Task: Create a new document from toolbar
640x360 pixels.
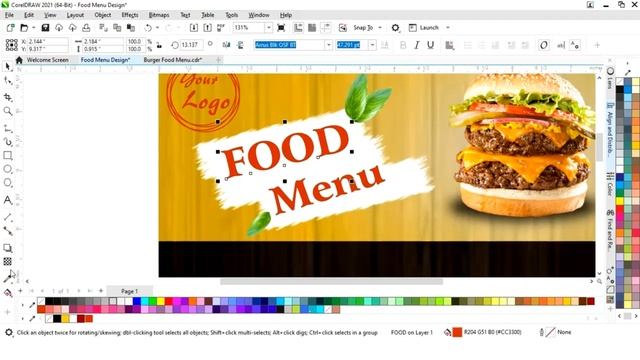Action: 10,28
